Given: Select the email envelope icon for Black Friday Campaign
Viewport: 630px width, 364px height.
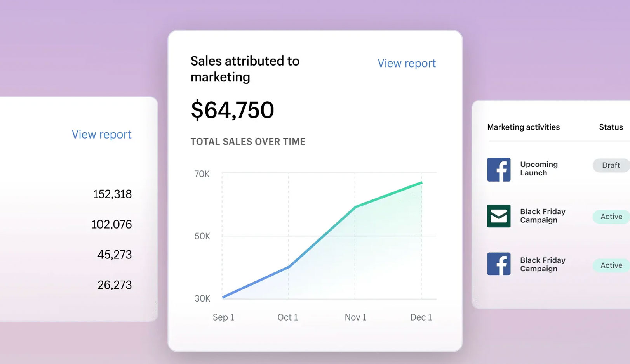Looking at the screenshot, I should (498, 216).
